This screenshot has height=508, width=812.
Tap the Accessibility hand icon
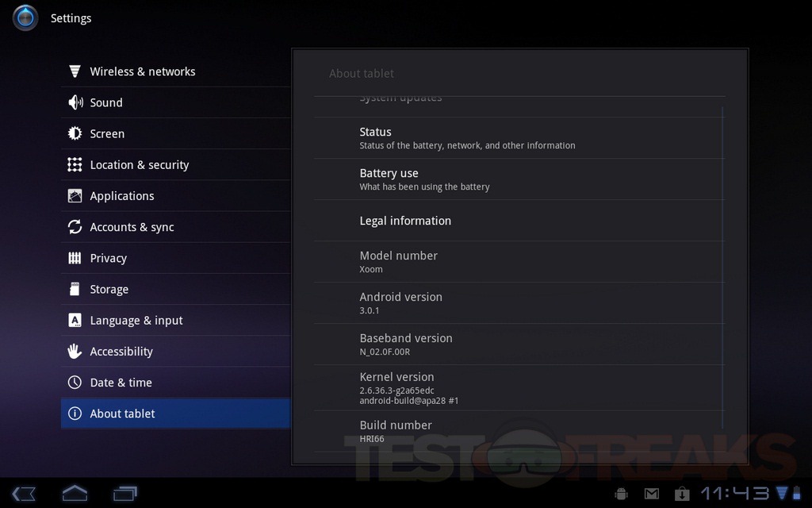pos(75,351)
